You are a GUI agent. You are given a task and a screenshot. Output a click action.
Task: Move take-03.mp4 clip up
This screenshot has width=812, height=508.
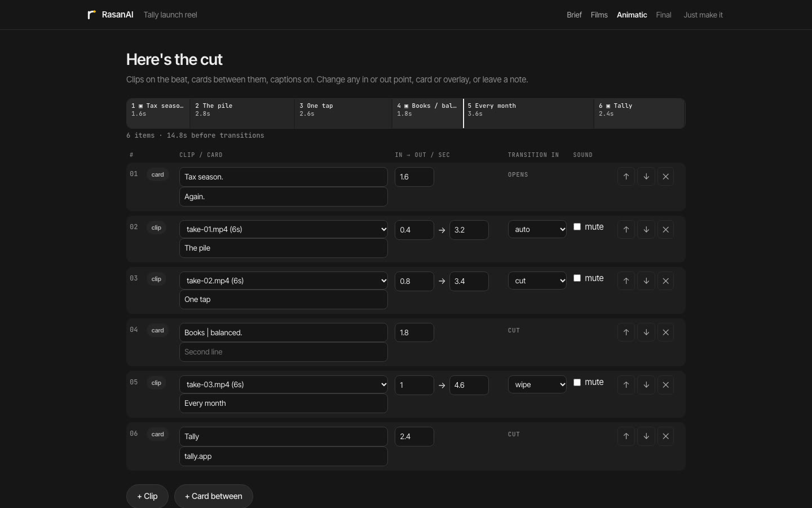[626, 385]
